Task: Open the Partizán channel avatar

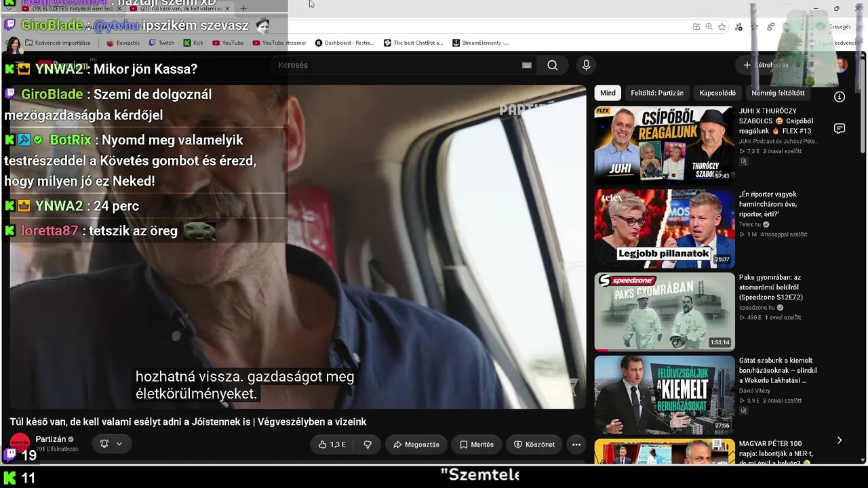Action: [20, 443]
